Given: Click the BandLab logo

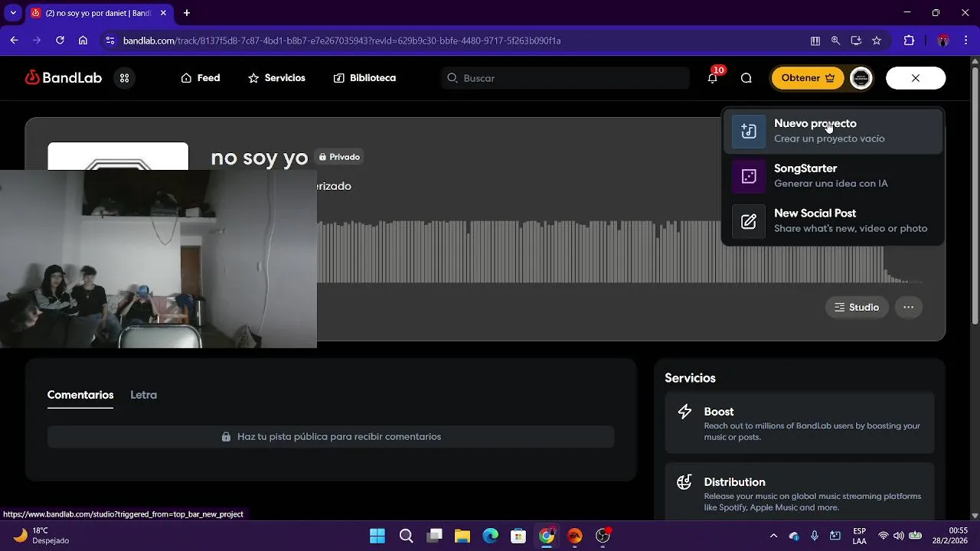Looking at the screenshot, I should point(64,77).
